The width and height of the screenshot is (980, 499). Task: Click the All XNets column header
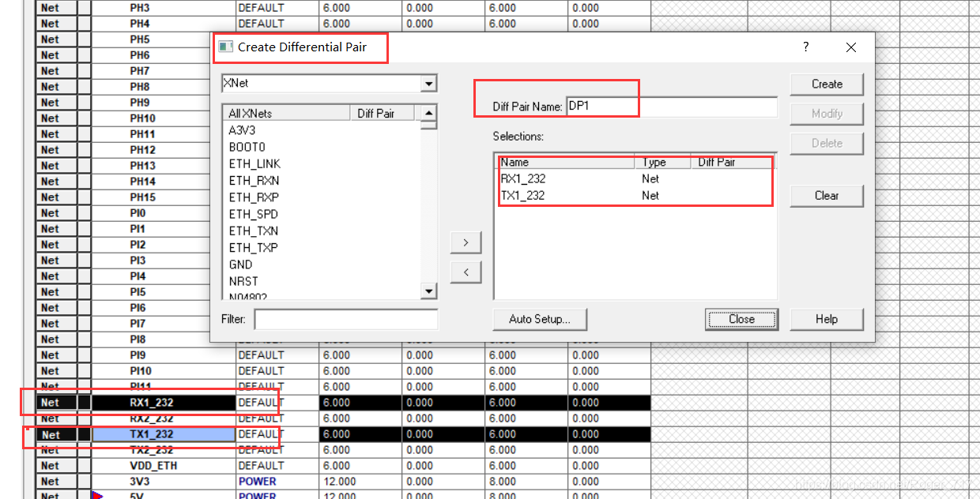point(286,114)
